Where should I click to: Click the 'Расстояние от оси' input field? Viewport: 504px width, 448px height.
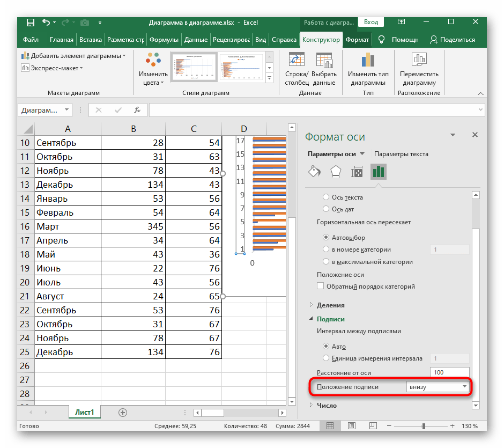pos(449,372)
